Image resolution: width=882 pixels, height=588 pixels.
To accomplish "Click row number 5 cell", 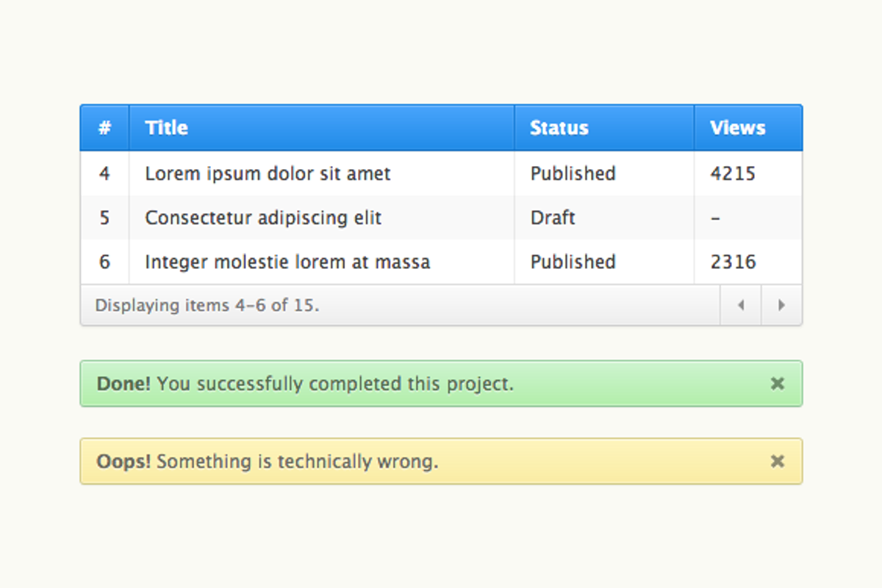I will (x=104, y=218).
